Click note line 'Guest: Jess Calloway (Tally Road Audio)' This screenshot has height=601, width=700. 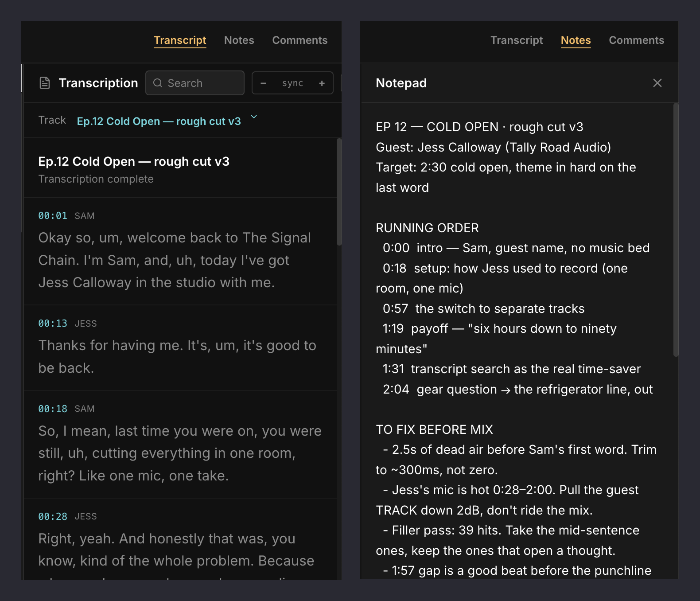494,147
